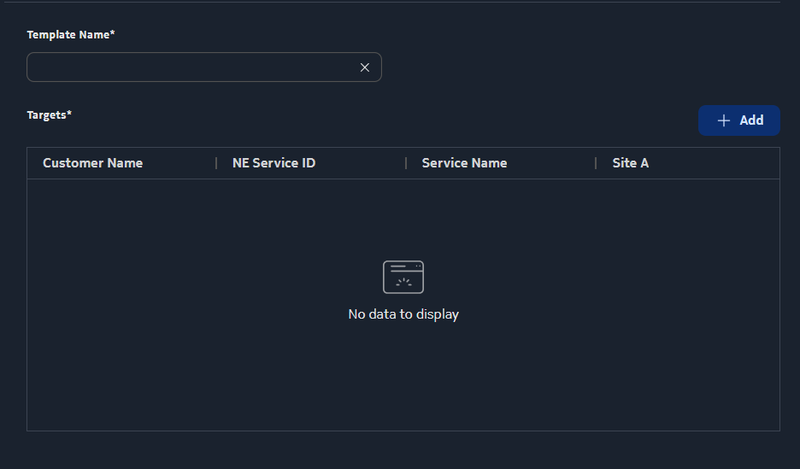Click the asterisk next to Template Name
800x469 pixels.
113,34
